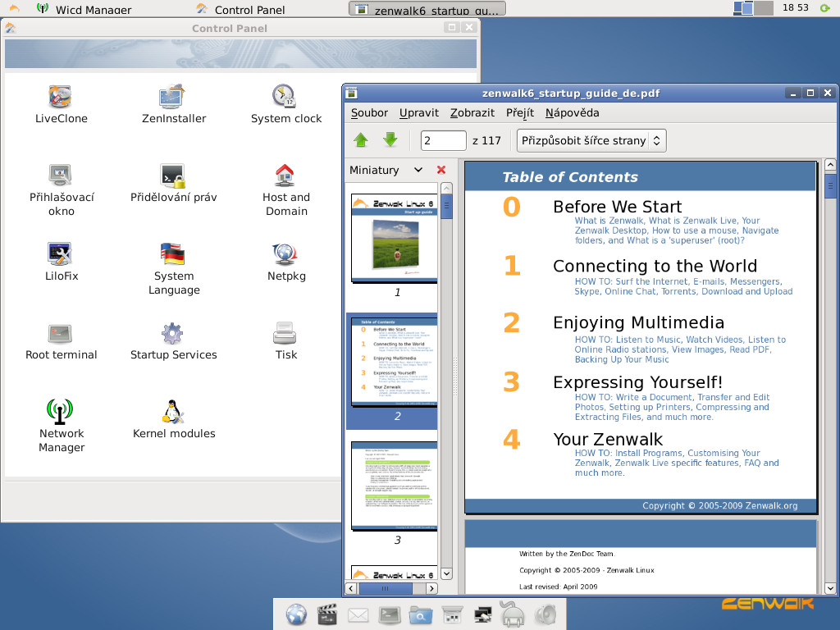Open network computers icon in dock
This screenshot has width=840, height=630.
point(482,615)
